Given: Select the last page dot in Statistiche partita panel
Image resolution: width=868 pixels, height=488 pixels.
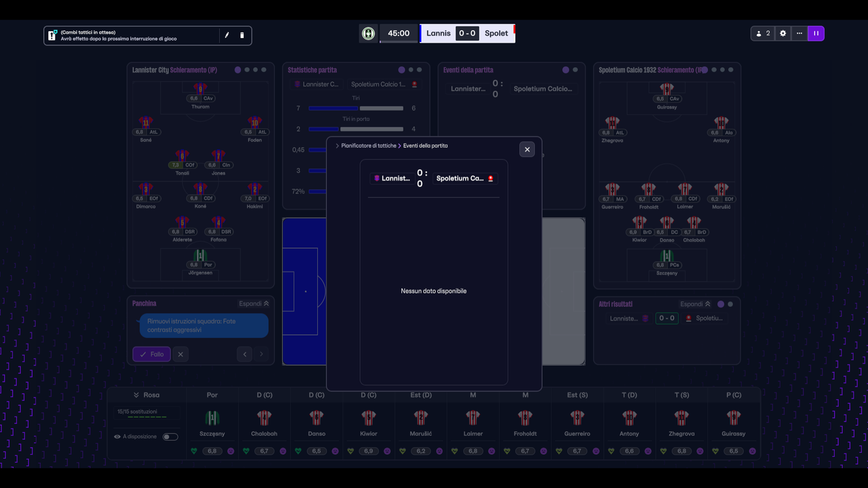Looking at the screenshot, I should coord(420,70).
